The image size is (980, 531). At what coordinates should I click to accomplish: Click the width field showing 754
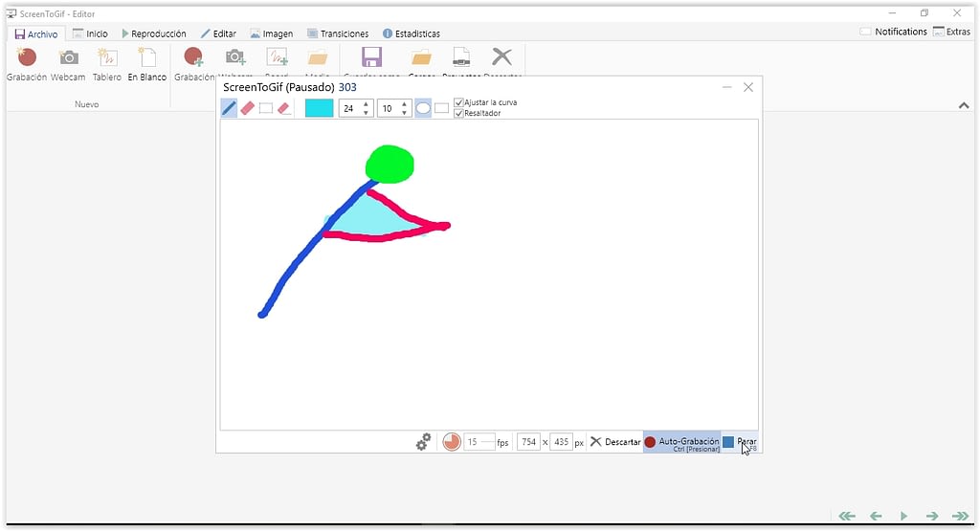[528, 442]
